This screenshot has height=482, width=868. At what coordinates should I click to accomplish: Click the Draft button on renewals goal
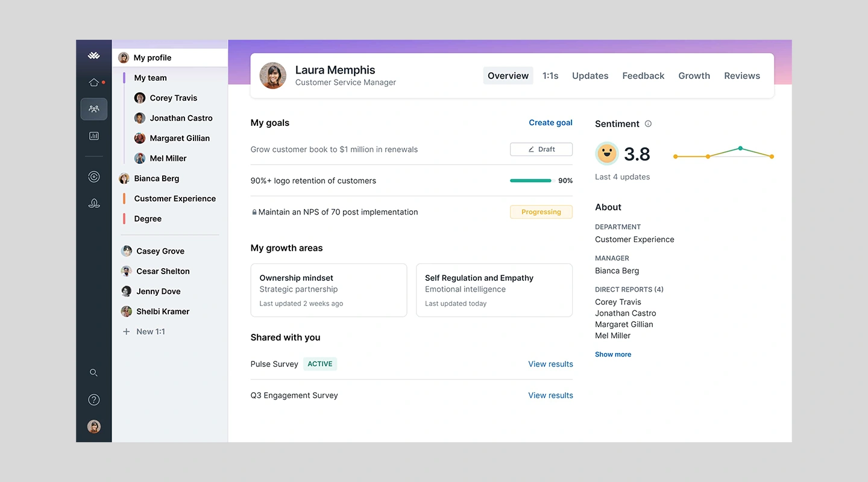coord(541,149)
